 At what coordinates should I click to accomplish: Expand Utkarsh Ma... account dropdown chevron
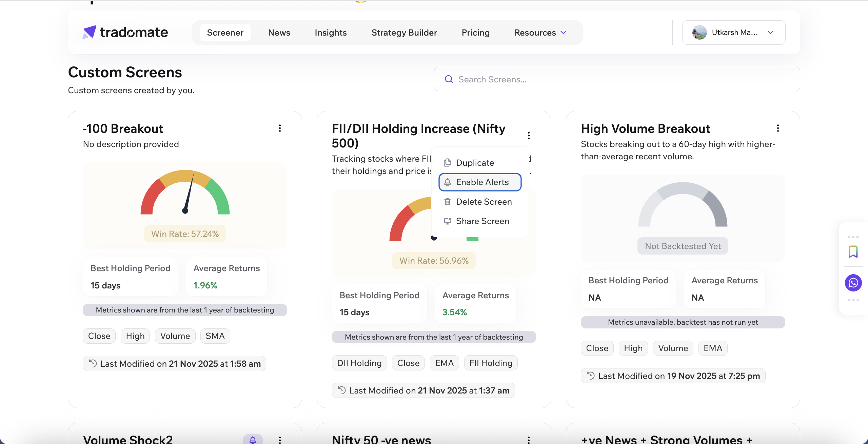tap(770, 33)
